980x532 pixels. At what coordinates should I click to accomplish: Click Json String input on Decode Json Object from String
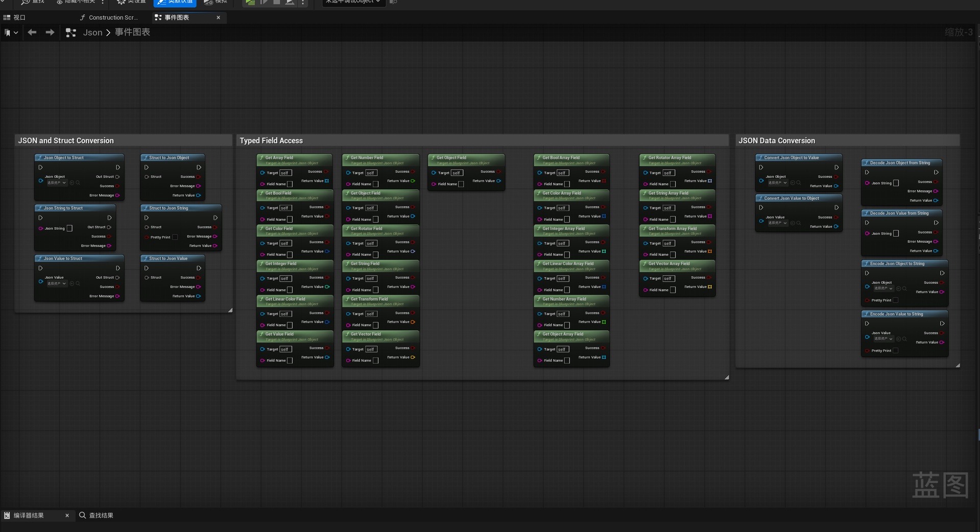896,183
